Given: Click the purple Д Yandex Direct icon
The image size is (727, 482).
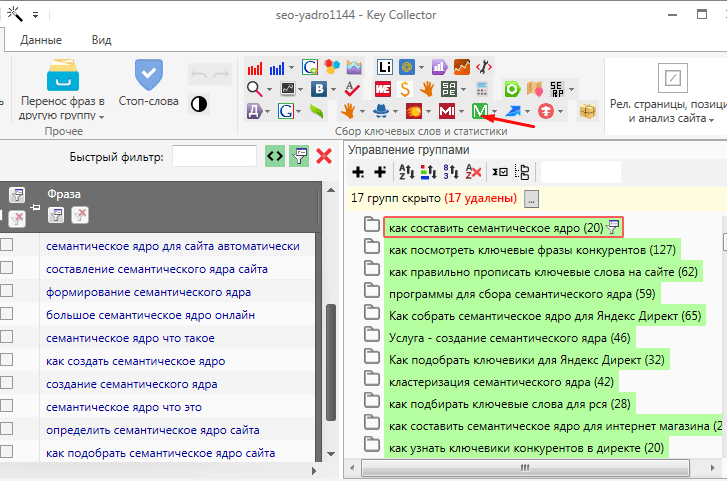Looking at the screenshot, I should tap(254, 111).
